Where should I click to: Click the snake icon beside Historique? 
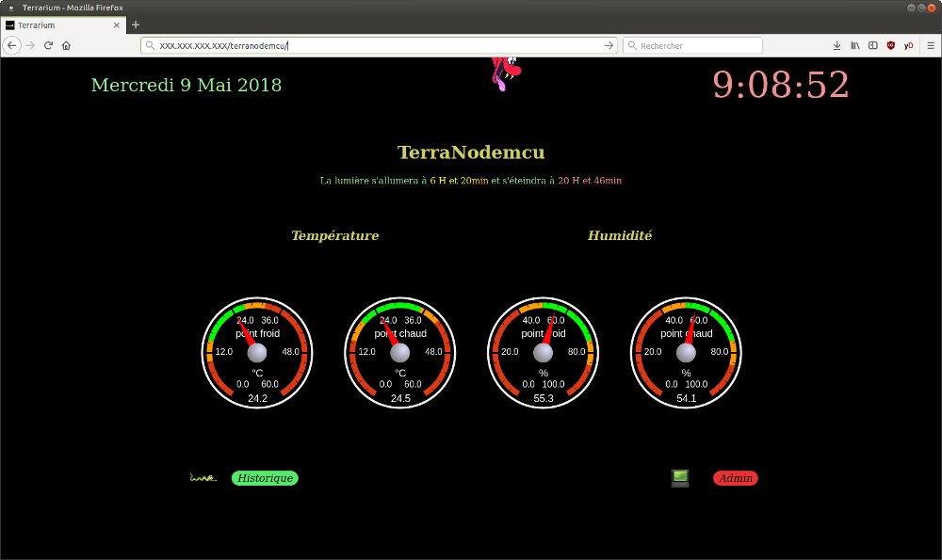coord(203,478)
